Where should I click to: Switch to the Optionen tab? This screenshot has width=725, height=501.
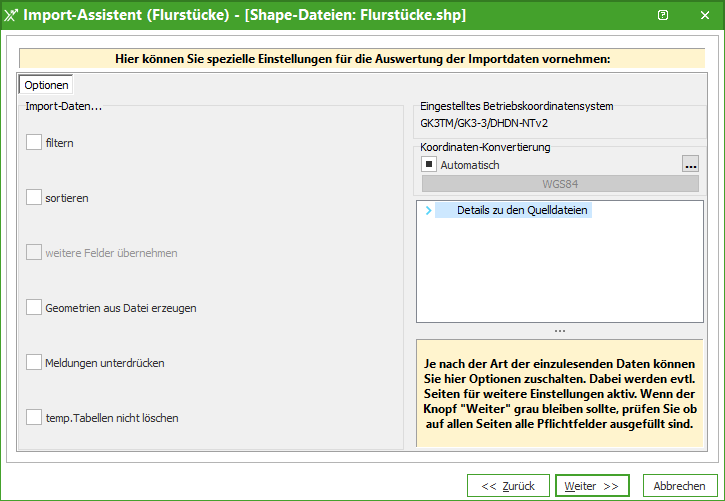[46, 86]
